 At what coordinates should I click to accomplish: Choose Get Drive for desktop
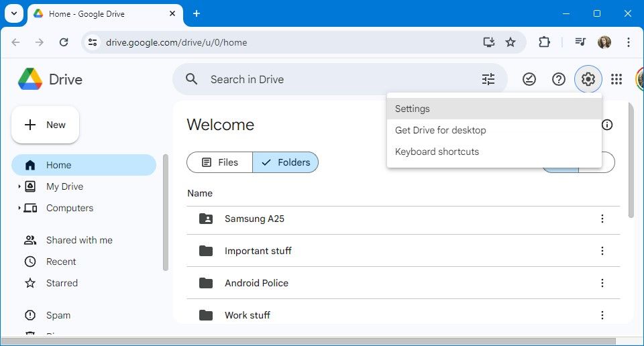[494, 130]
